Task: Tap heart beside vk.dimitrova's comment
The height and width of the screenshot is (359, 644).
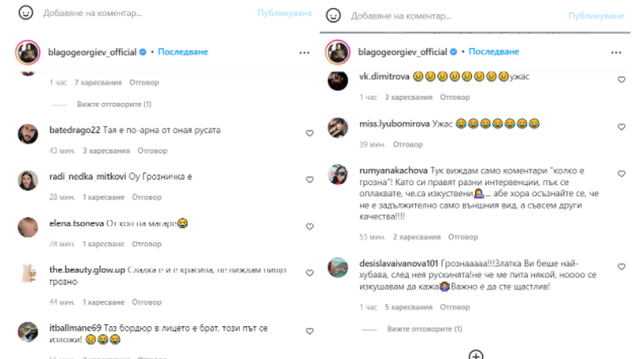Action: (x=622, y=79)
